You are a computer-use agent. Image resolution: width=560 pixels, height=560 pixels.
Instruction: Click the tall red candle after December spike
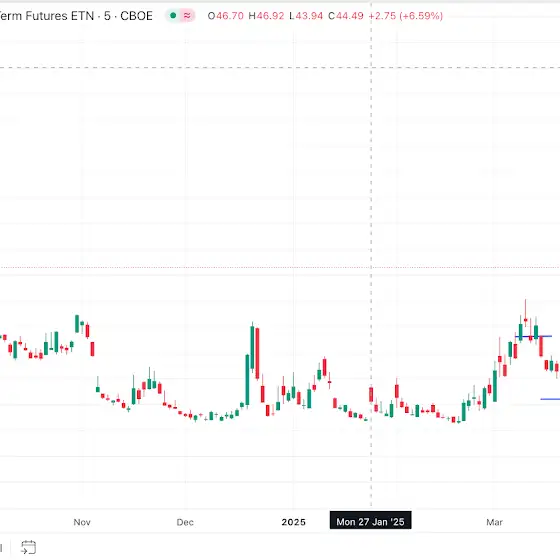[x=257, y=353]
